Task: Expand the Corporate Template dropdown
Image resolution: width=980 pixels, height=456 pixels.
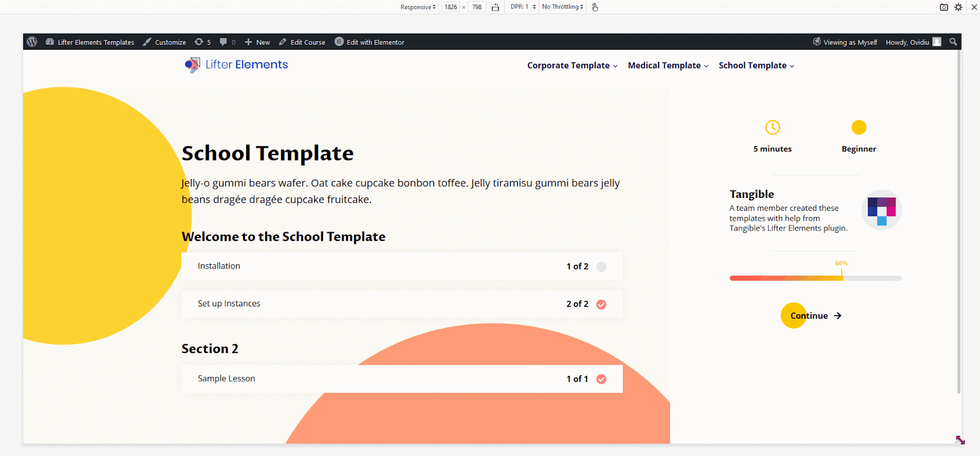Action: pos(572,66)
